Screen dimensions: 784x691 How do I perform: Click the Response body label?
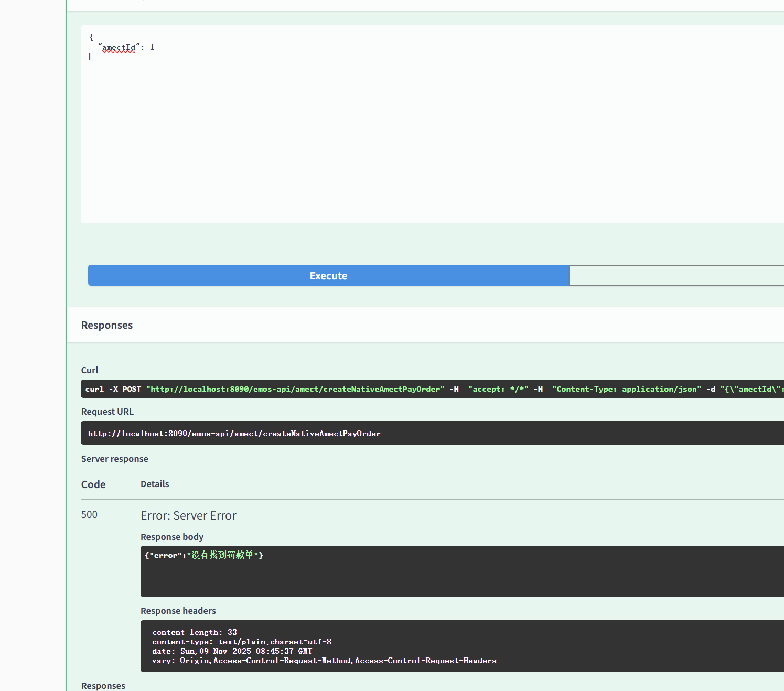(x=172, y=537)
